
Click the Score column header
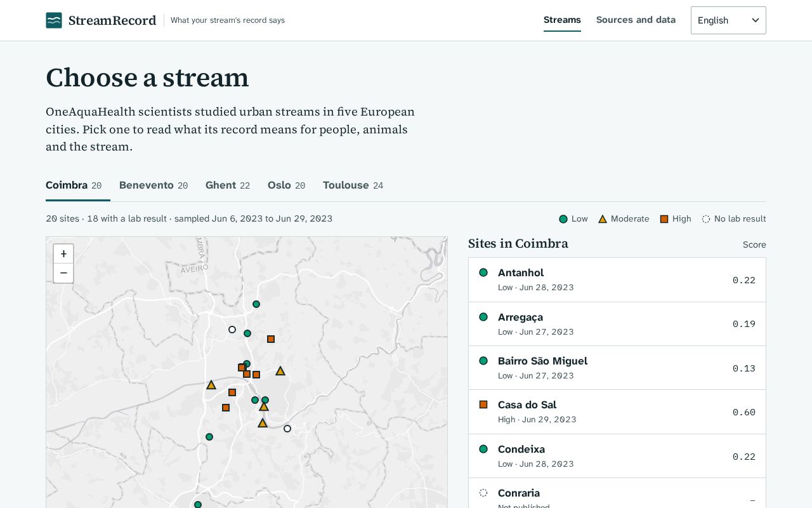[x=754, y=244]
